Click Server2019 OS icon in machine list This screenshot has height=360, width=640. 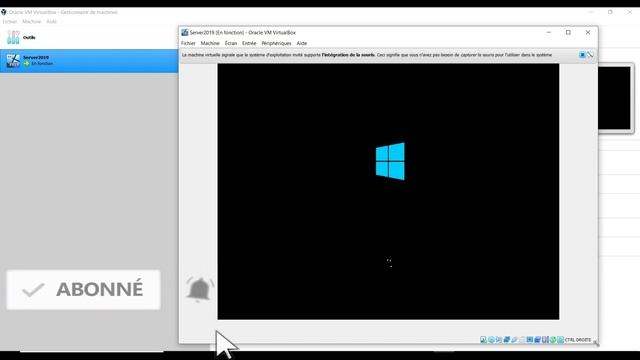coord(13,61)
